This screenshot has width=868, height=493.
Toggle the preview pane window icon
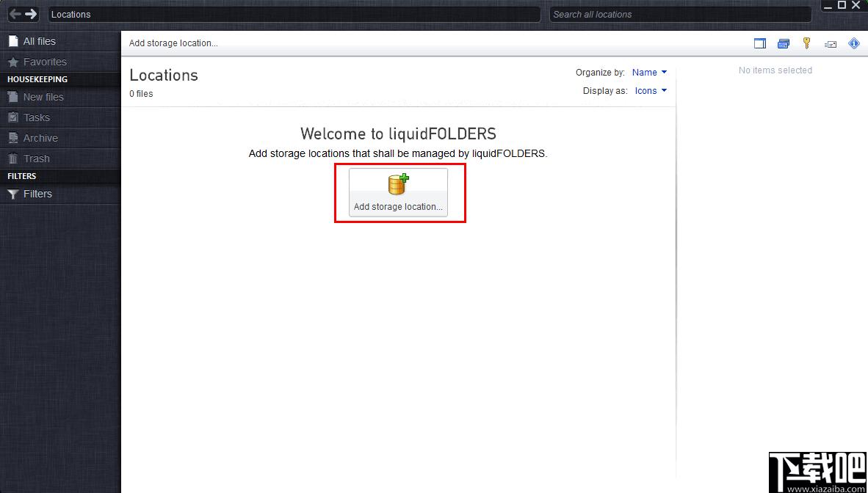click(x=760, y=43)
